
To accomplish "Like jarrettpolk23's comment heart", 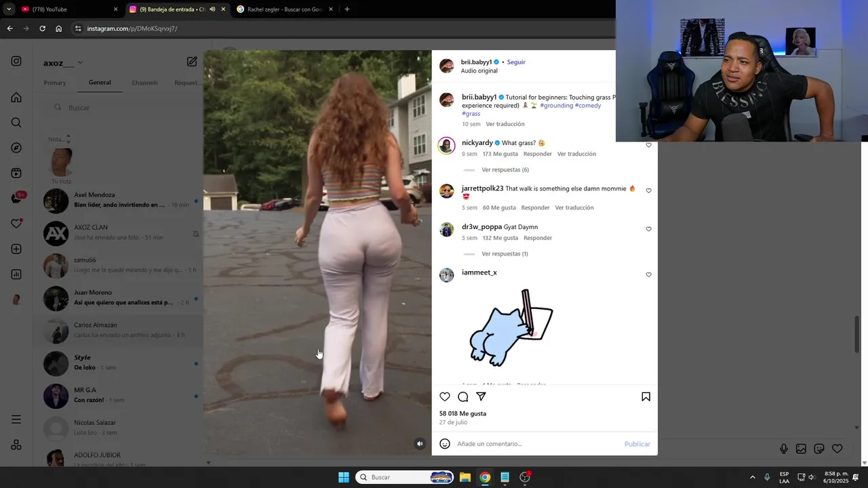I will 648,191.
